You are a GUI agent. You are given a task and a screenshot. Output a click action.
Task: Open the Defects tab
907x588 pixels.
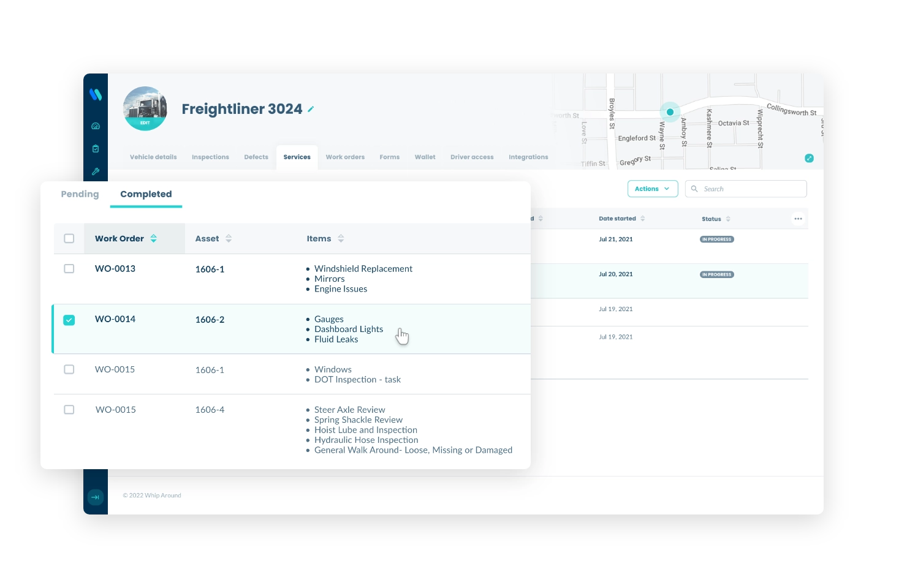[256, 157]
